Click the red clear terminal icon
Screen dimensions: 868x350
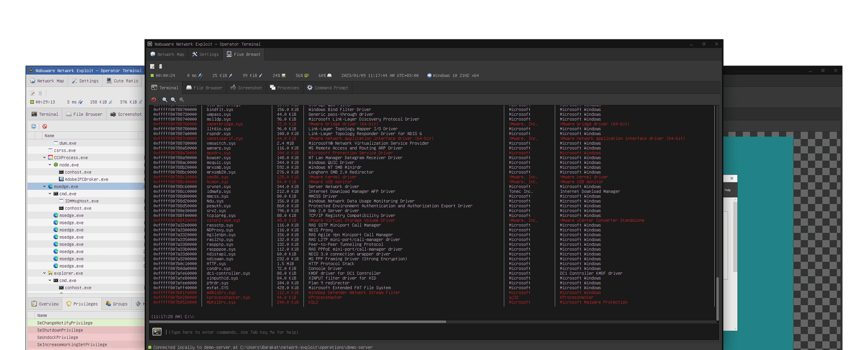154,100
